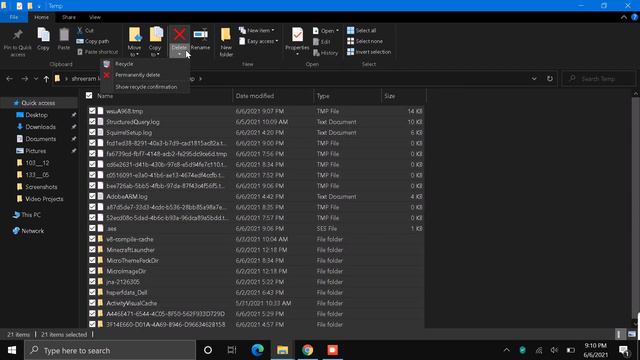Screen dimensions: 640x360
Task: Uncheck the SquirrelSetup.log checkbox
Action: (x=92, y=132)
